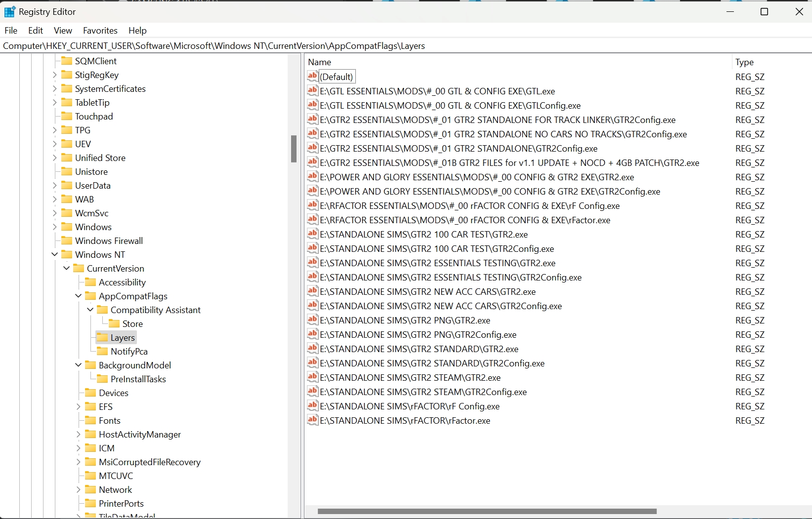Click REG_SZ type cell of (Default) row

click(x=750, y=77)
